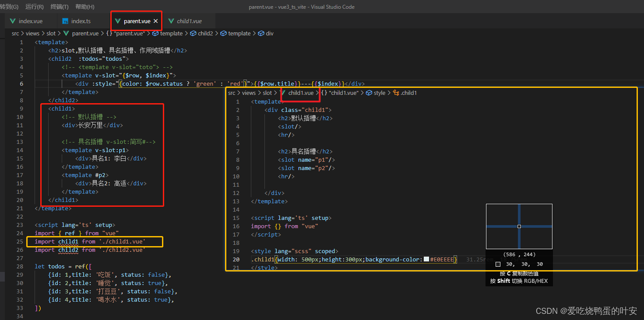Click the white color square in color picker readout
Viewport: 644px width, 320px height.
498,264
